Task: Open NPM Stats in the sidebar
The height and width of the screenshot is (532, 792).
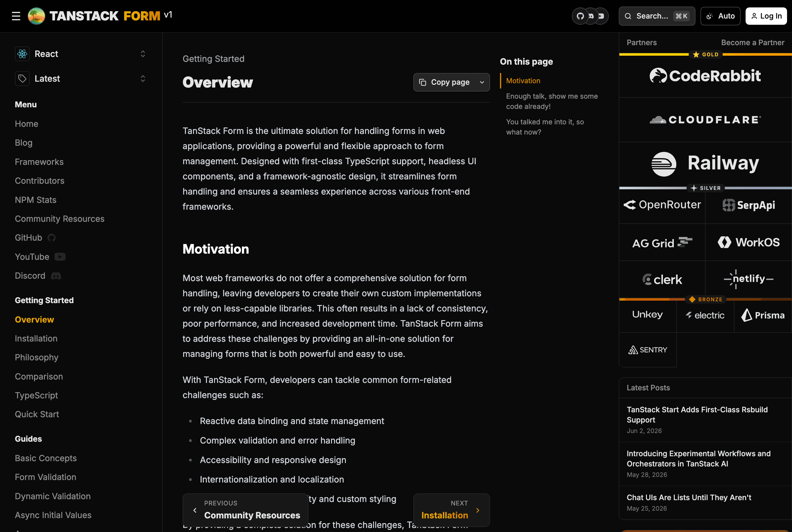Action: click(x=36, y=200)
